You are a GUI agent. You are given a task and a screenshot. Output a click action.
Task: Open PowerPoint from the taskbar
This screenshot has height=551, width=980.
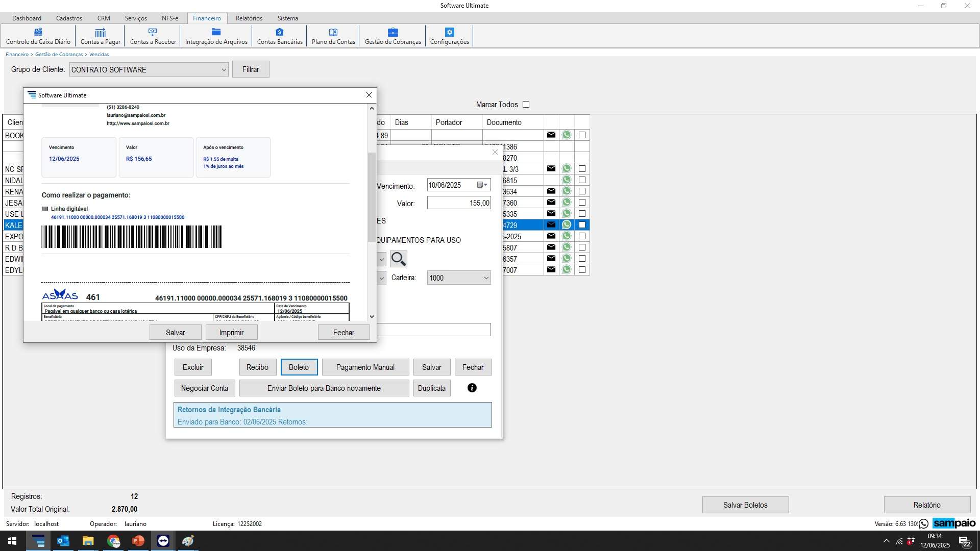tap(138, 541)
